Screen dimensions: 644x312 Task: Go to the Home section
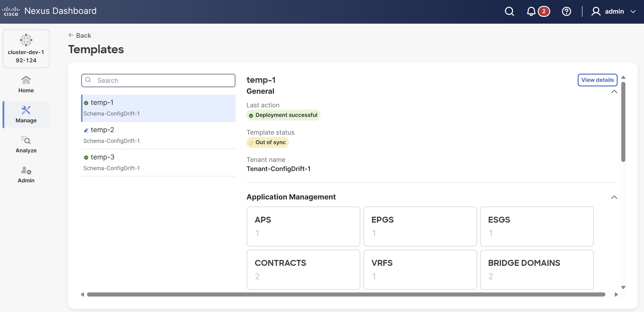pos(26,85)
